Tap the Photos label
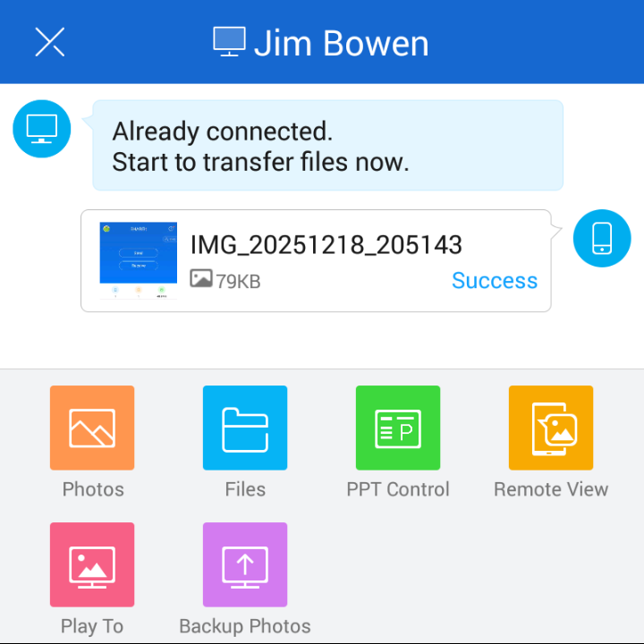Viewport: 644px width, 644px height. pyautogui.click(x=93, y=489)
